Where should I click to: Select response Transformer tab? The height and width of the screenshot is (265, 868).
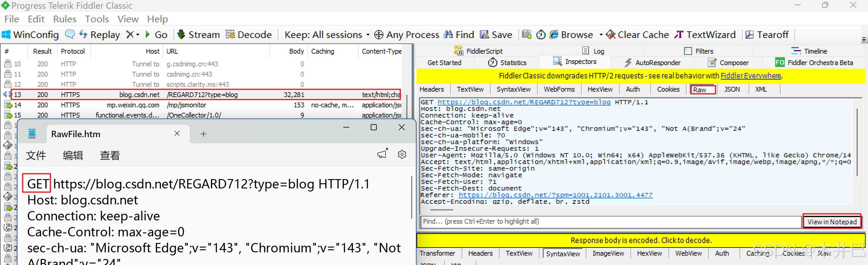pyautogui.click(x=437, y=253)
